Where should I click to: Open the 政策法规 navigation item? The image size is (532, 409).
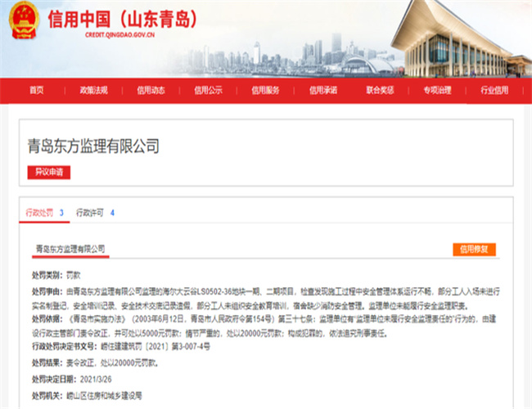tap(93, 90)
